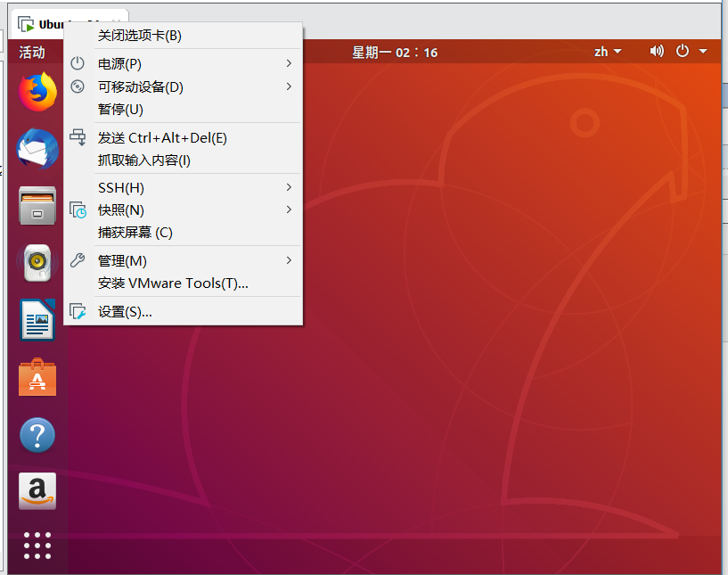
Task: Expand the 电源(P) submenu arrow
Action: pyautogui.click(x=289, y=63)
